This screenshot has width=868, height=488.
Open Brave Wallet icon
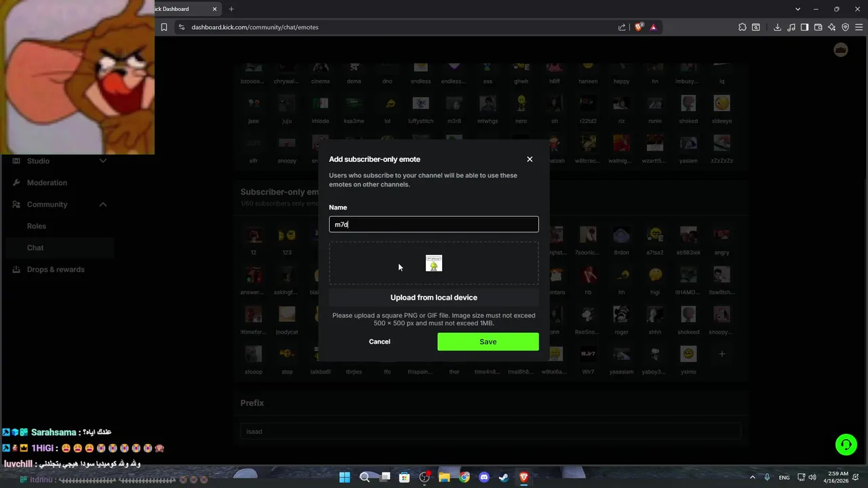818,27
